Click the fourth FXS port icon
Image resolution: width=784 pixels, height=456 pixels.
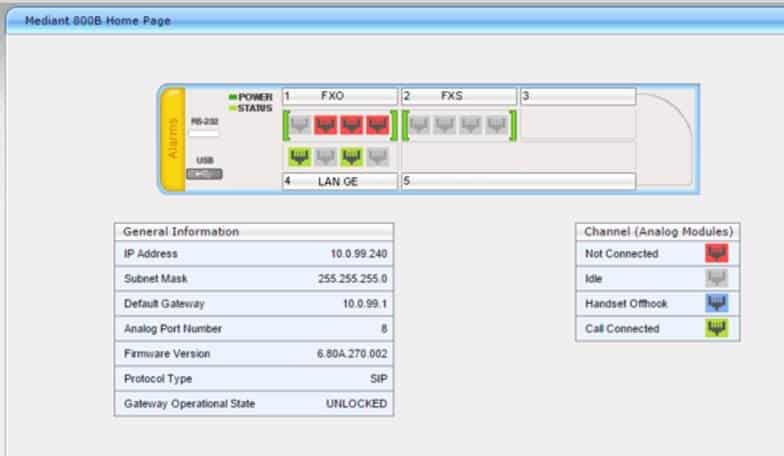point(497,125)
